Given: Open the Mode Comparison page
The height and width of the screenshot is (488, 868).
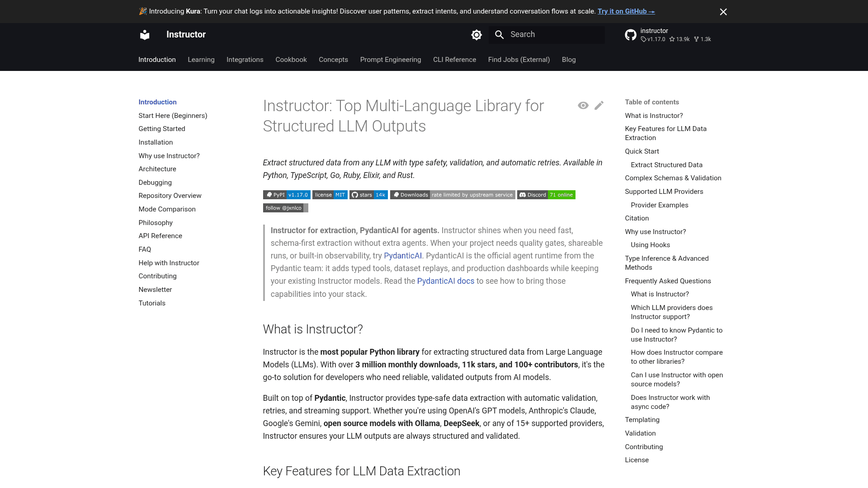Looking at the screenshot, I should (x=167, y=209).
